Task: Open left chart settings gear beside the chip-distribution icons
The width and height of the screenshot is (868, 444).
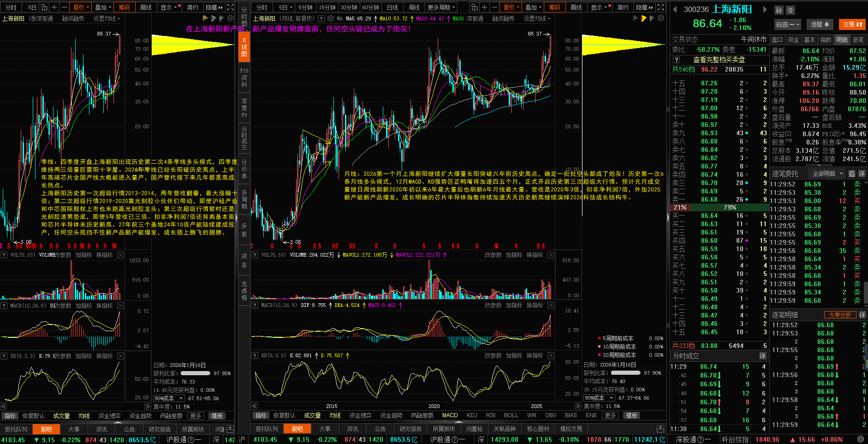Action: pos(231,18)
